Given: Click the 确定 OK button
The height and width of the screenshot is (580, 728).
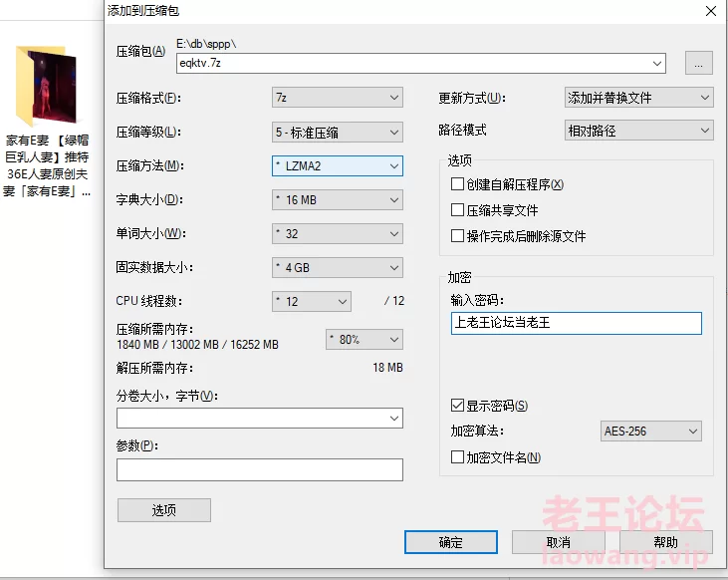Looking at the screenshot, I should (x=451, y=542).
